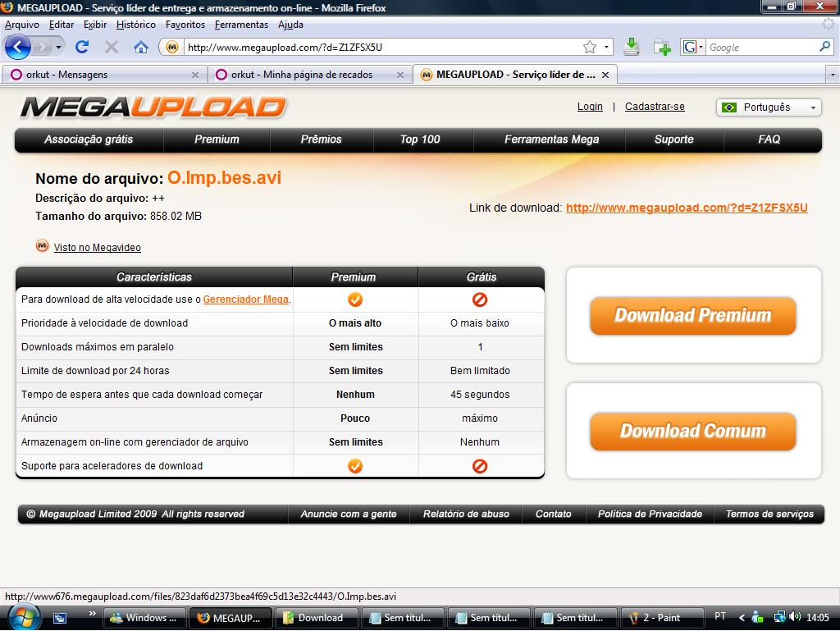Click the browser Back arrow button

(18, 47)
